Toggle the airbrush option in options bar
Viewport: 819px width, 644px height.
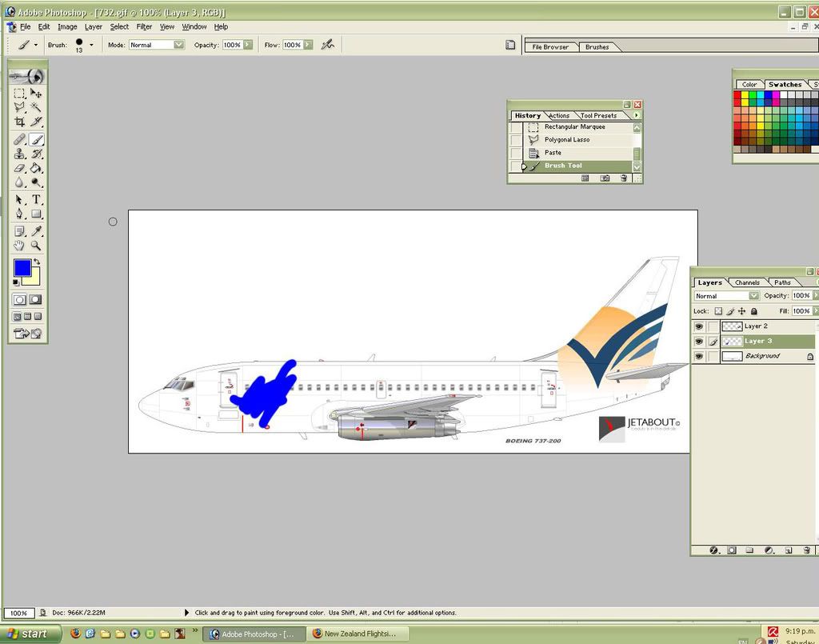[x=327, y=45]
